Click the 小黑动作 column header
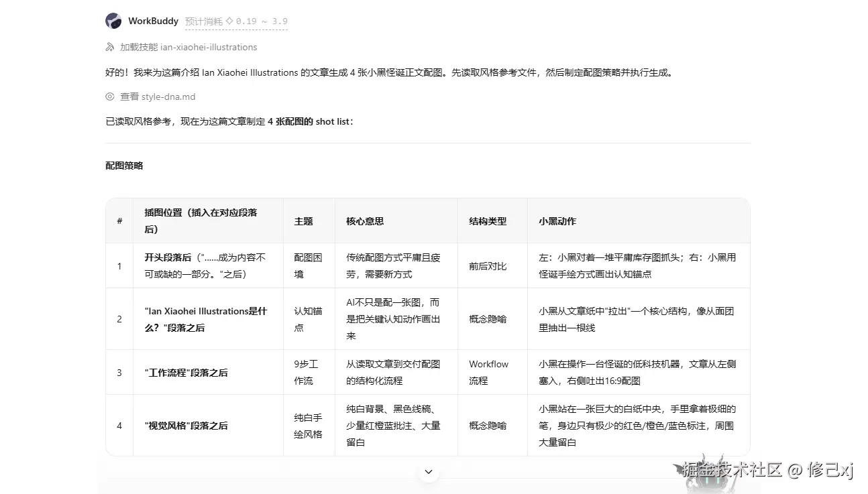 tap(557, 221)
